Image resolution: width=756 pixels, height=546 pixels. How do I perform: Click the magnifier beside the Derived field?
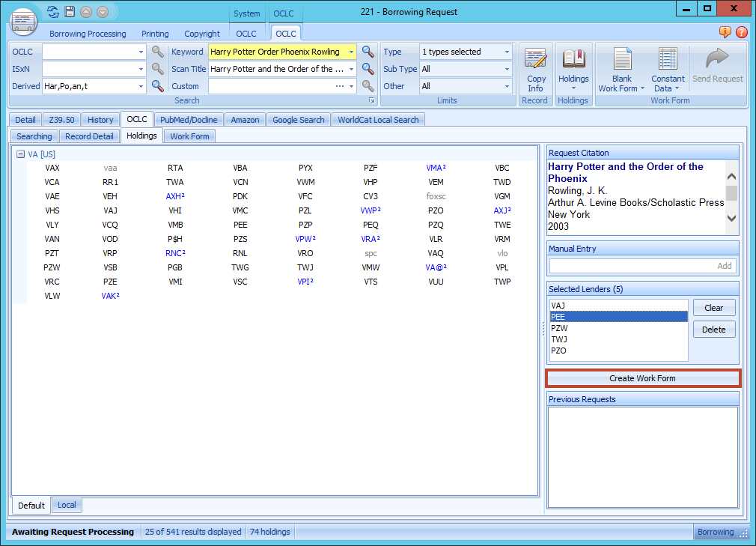pos(157,85)
